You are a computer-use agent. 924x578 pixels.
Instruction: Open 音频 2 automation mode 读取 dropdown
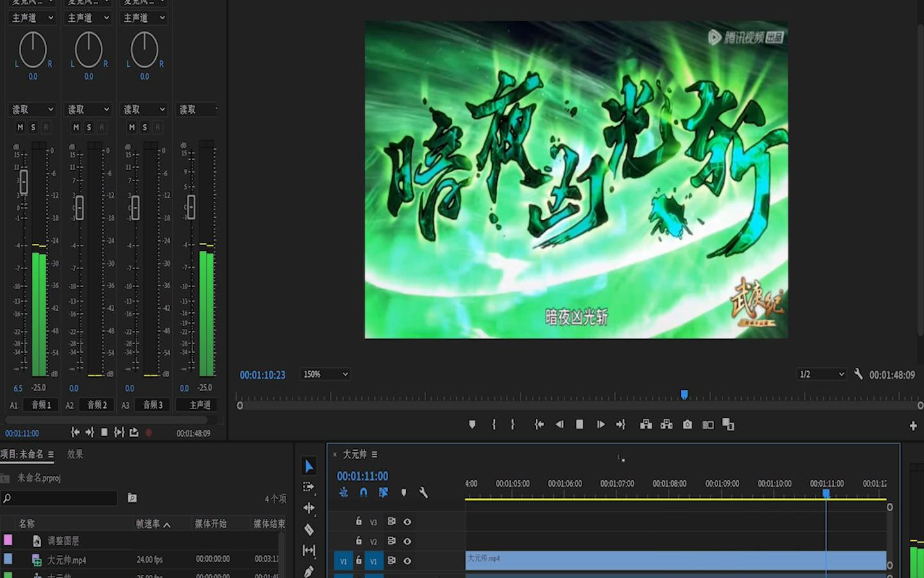(x=89, y=109)
